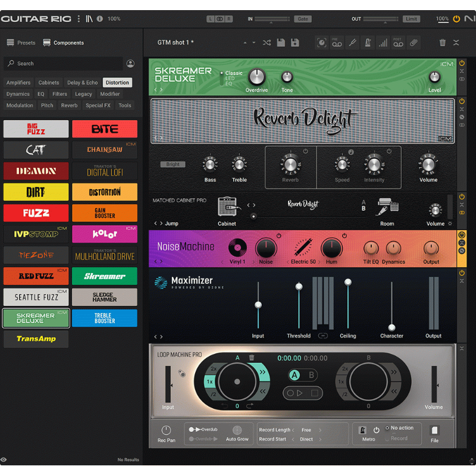Show the level meter bars tool

[383, 42]
